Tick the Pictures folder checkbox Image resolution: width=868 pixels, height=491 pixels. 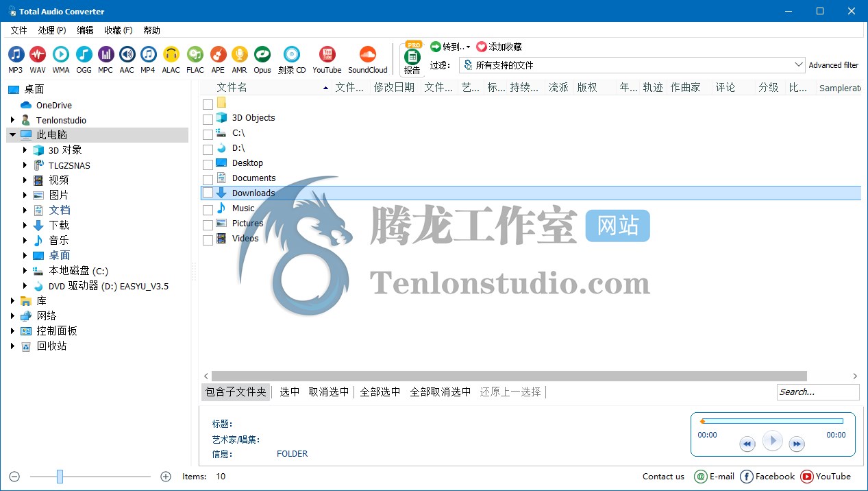pos(208,225)
